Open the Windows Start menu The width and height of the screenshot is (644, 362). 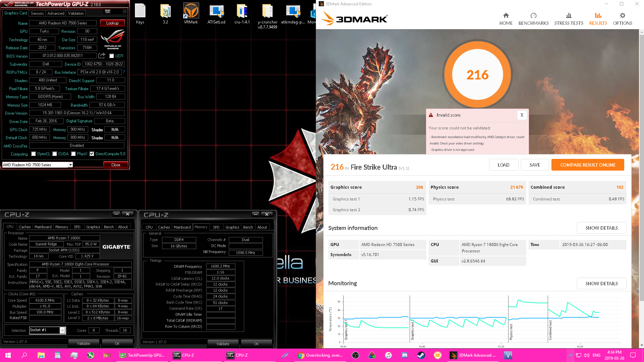point(8,355)
